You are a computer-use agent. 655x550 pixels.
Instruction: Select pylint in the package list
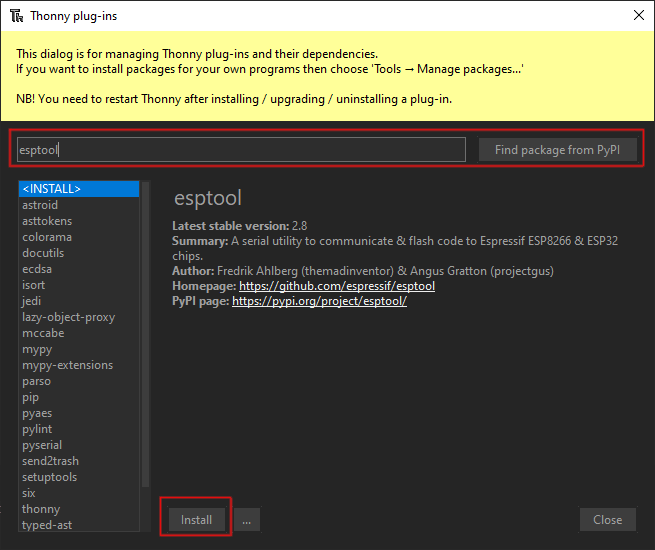click(79, 429)
